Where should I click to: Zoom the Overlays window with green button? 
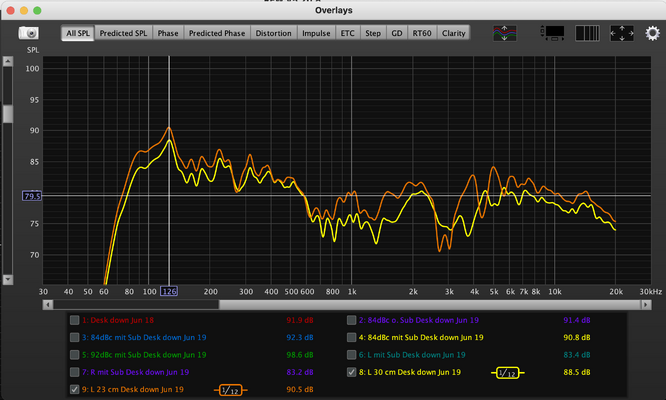(37, 11)
